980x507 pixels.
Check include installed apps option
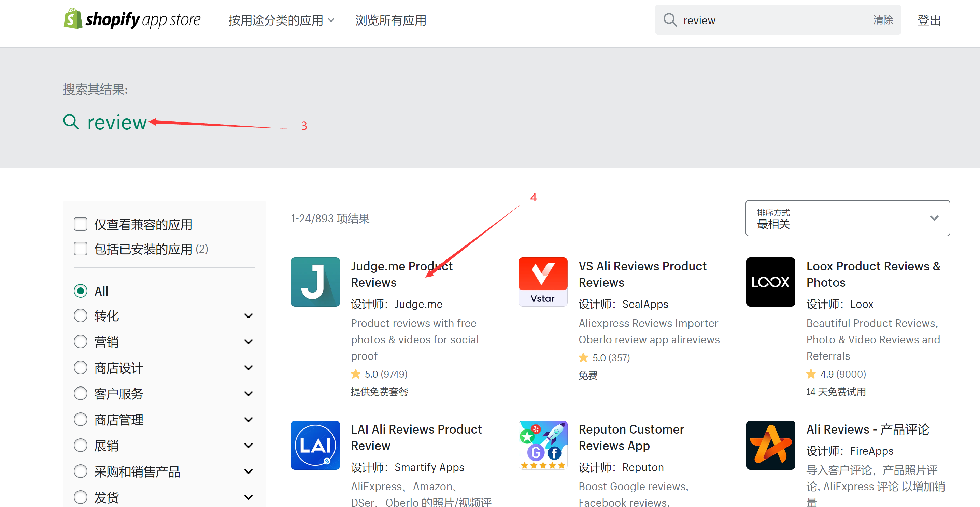(80, 249)
